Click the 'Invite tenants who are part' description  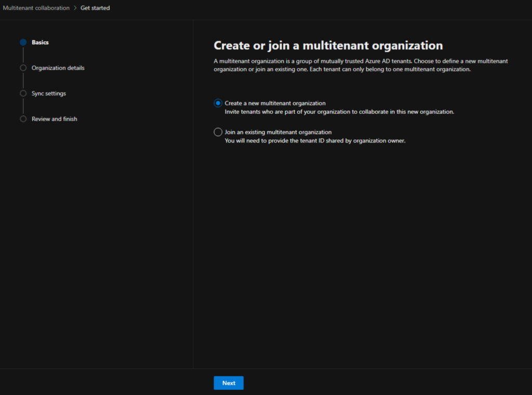pos(339,112)
